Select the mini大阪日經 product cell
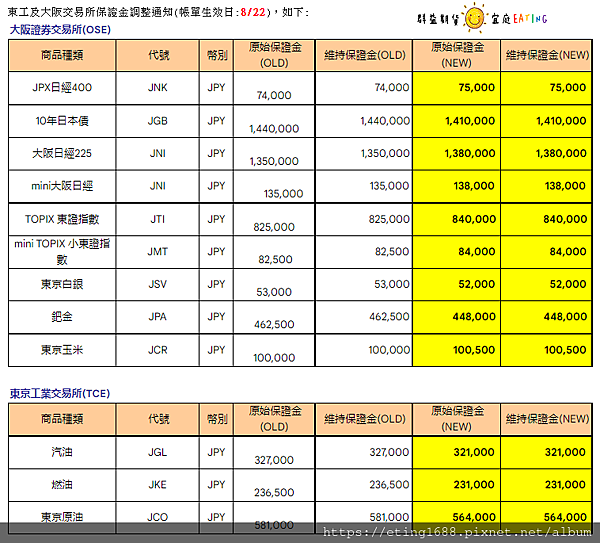 [62, 186]
